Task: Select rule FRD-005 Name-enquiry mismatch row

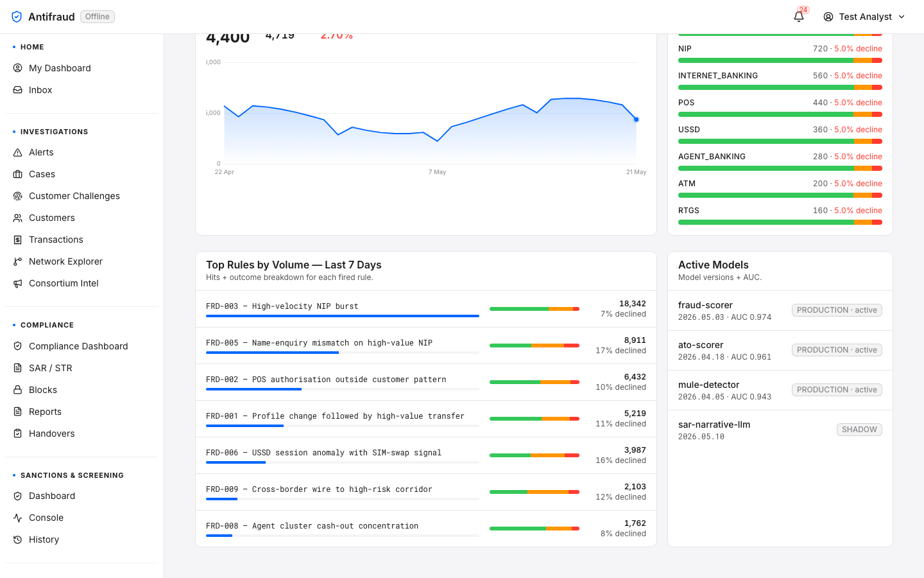Action: click(426, 346)
